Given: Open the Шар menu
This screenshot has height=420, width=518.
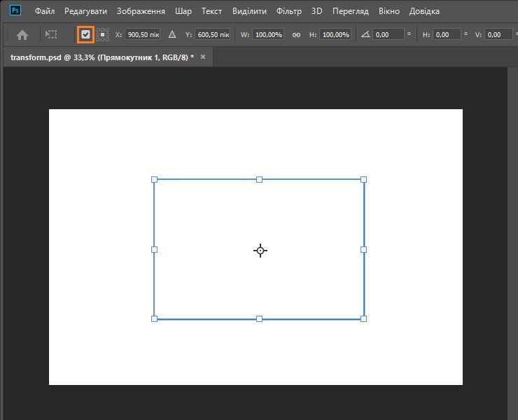Looking at the screenshot, I should point(183,11).
